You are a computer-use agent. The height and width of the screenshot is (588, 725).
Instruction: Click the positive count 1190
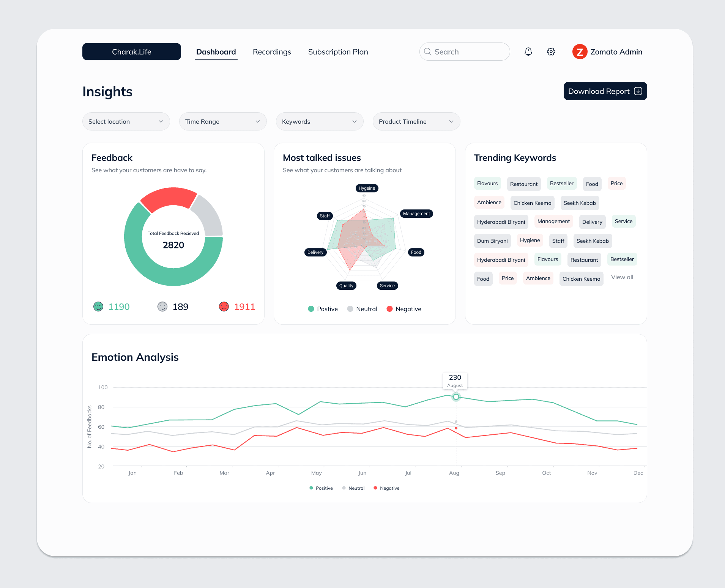click(119, 307)
